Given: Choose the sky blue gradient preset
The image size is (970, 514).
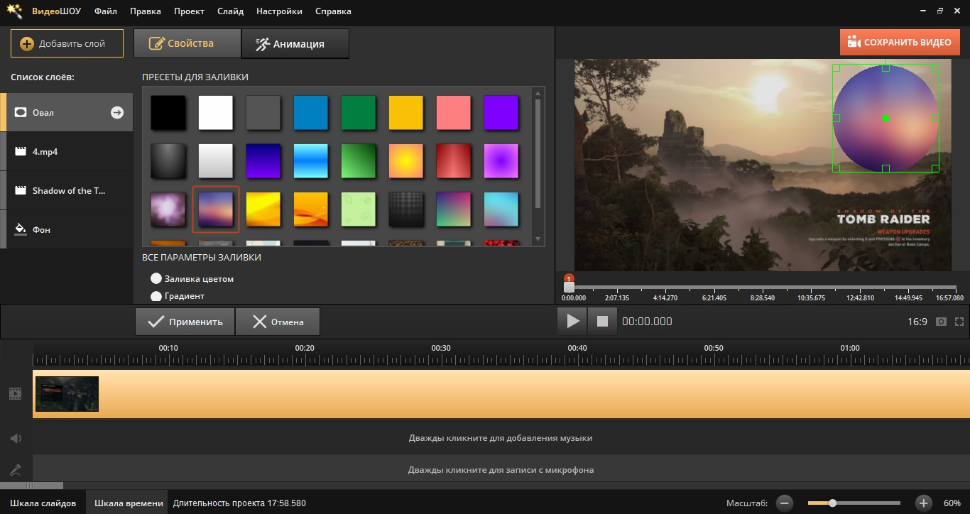Looking at the screenshot, I should tap(311, 161).
